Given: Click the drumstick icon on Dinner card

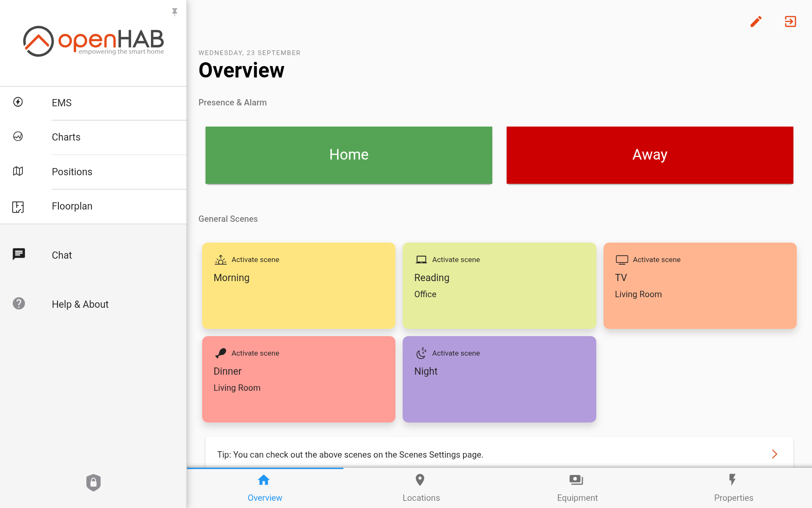Looking at the screenshot, I should click(220, 353).
